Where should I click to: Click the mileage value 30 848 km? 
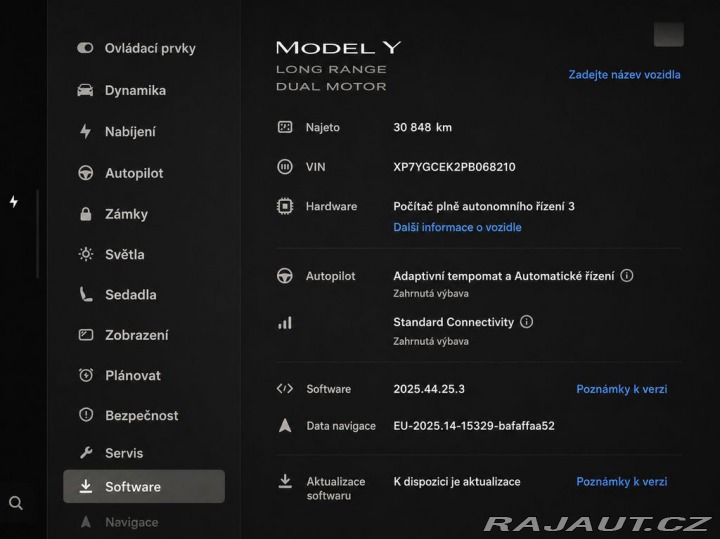422,127
